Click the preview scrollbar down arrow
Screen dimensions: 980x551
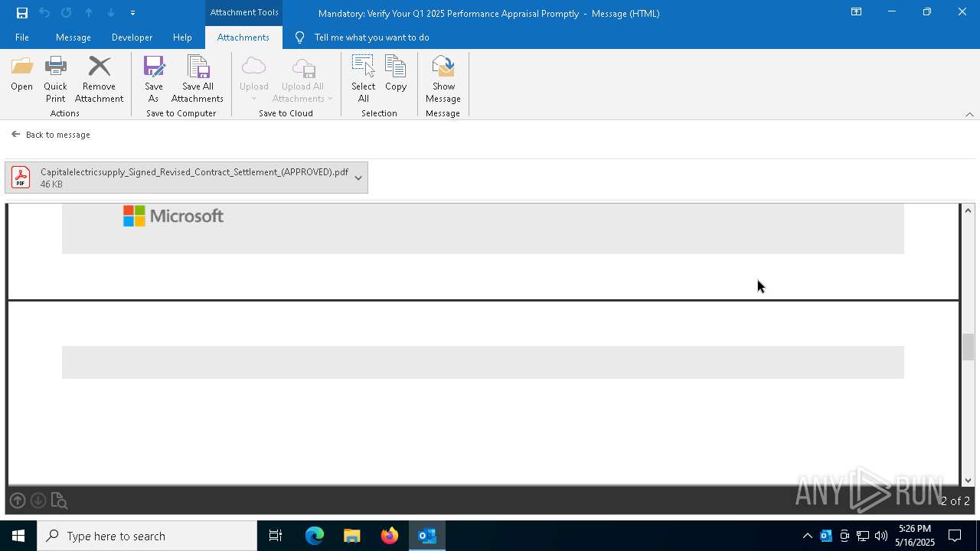(x=969, y=481)
